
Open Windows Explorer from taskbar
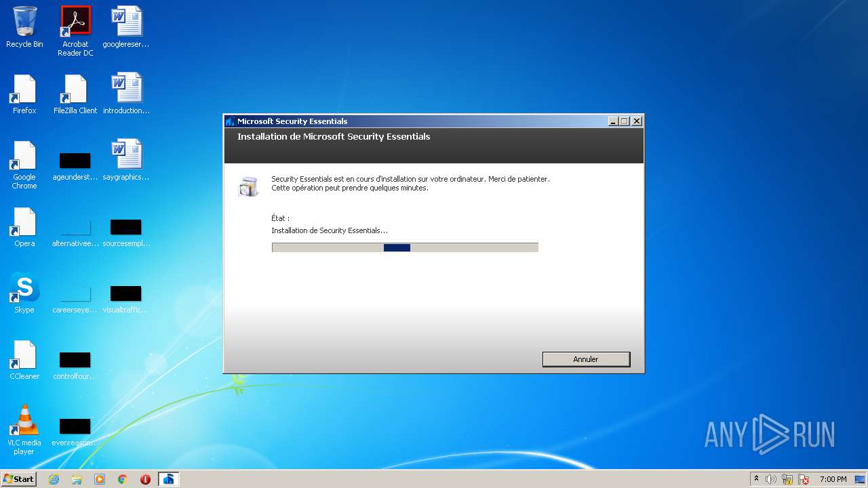point(77,479)
